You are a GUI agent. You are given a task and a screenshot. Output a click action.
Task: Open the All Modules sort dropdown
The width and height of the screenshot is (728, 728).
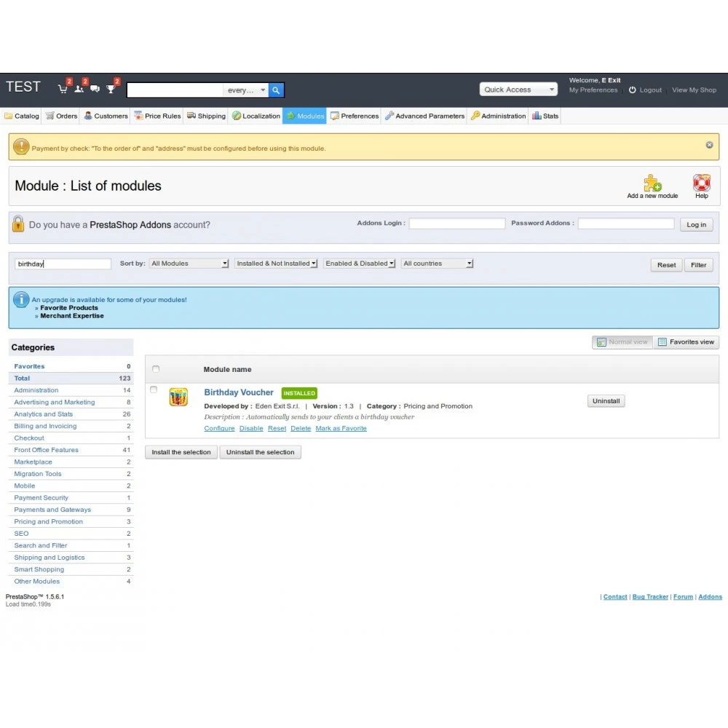[189, 264]
